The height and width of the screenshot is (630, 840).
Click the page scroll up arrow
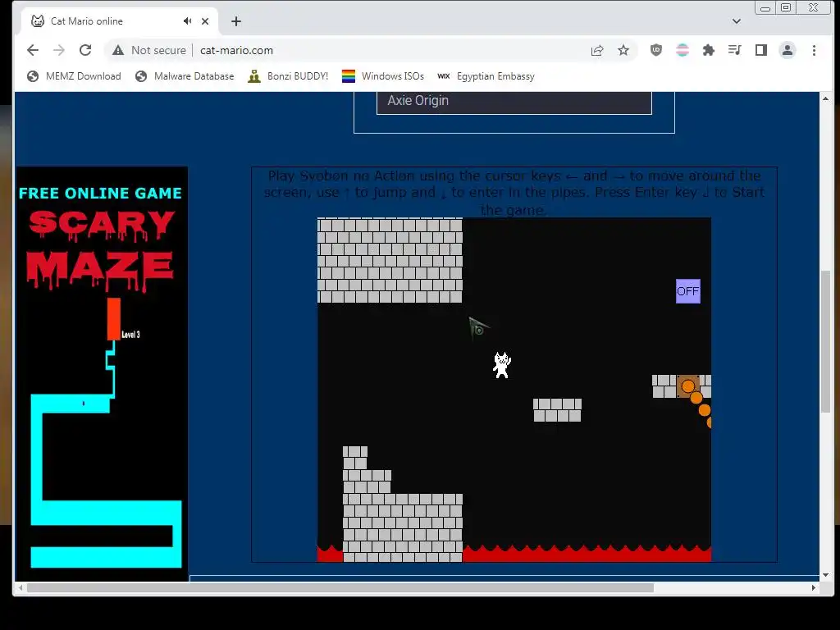[825, 98]
